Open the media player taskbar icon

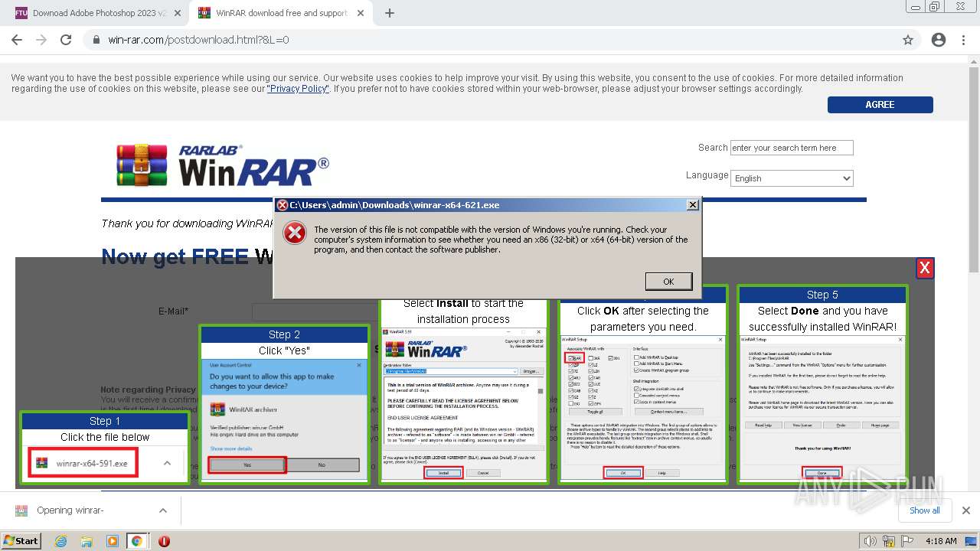tap(112, 541)
